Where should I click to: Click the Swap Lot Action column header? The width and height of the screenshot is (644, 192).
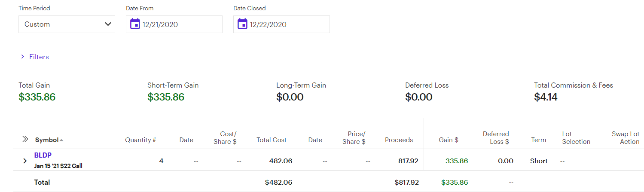(626, 137)
